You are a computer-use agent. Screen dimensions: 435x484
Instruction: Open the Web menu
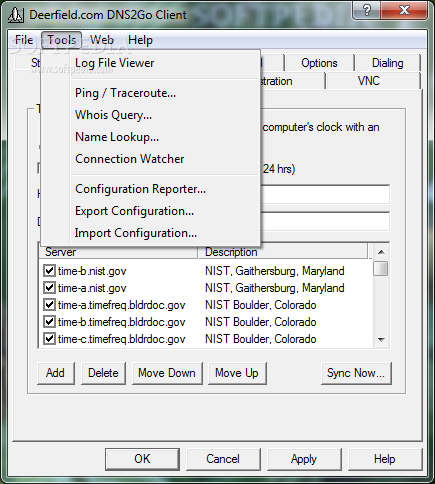tap(102, 40)
